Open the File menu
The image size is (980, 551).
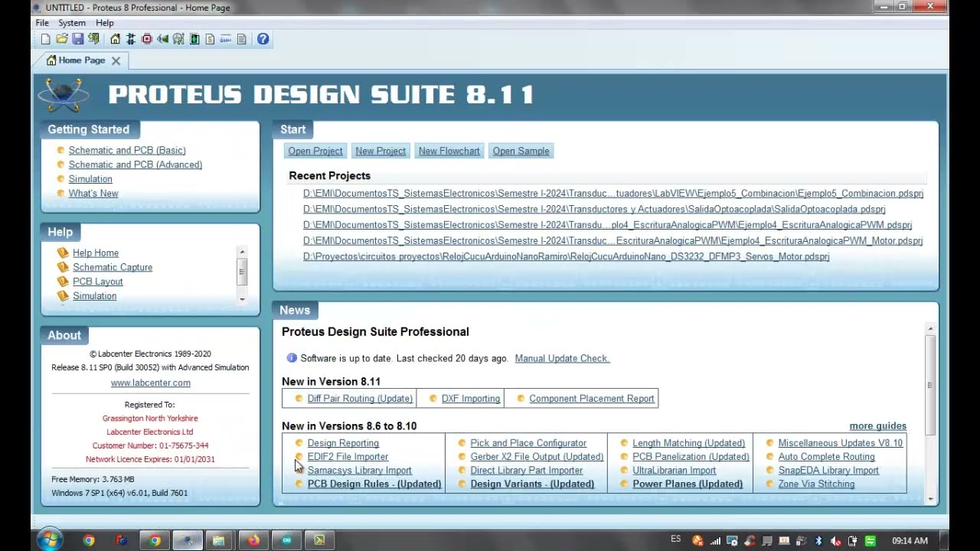(42, 23)
